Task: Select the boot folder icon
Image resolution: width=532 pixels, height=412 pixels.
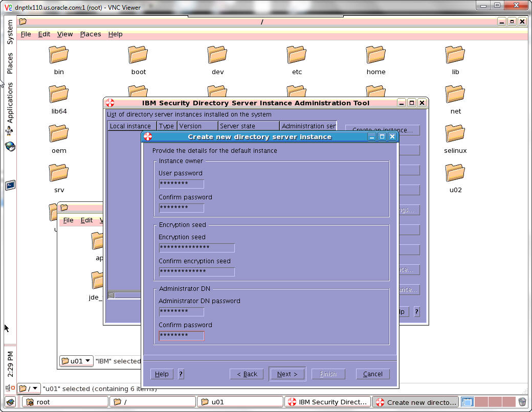Action: point(138,55)
